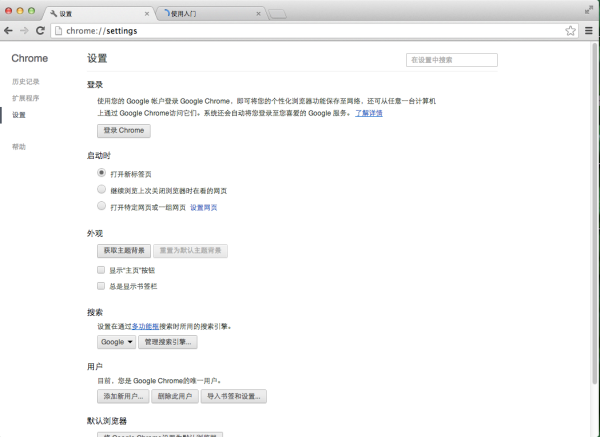Viewport: 600px width, 437px height.
Task: Select the 打开特定网页或一组网页 radio button
Action: click(101, 206)
